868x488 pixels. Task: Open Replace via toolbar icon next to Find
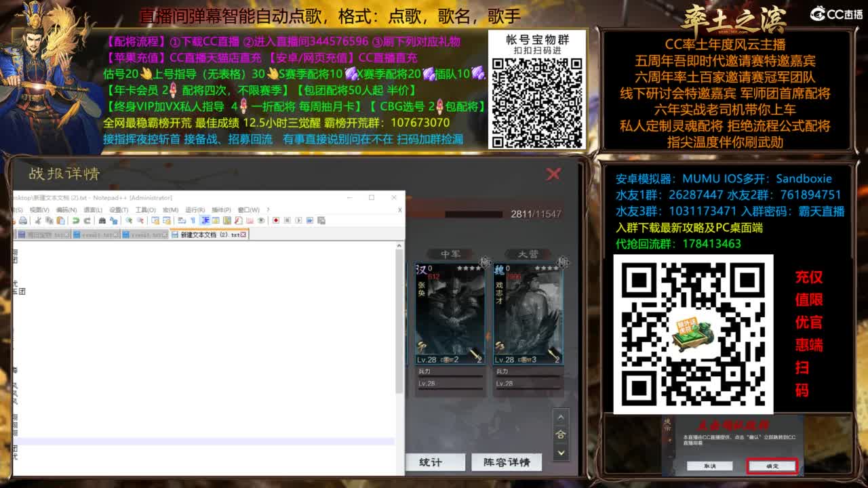113,220
